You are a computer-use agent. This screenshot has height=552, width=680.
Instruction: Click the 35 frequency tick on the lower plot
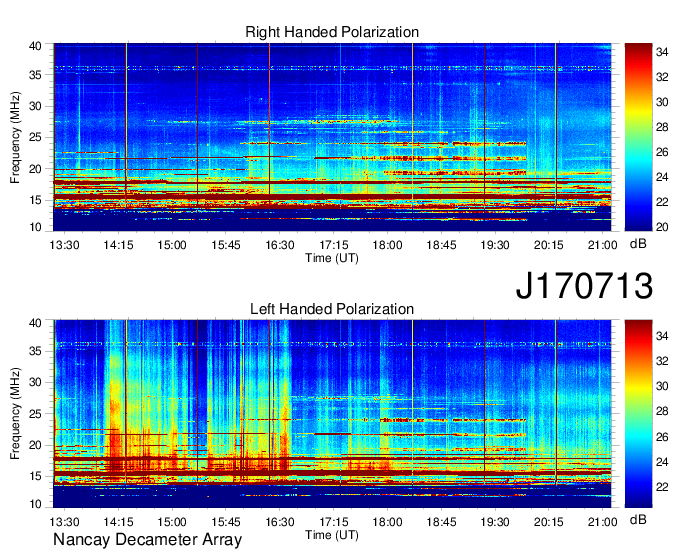click(x=35, y=351)
